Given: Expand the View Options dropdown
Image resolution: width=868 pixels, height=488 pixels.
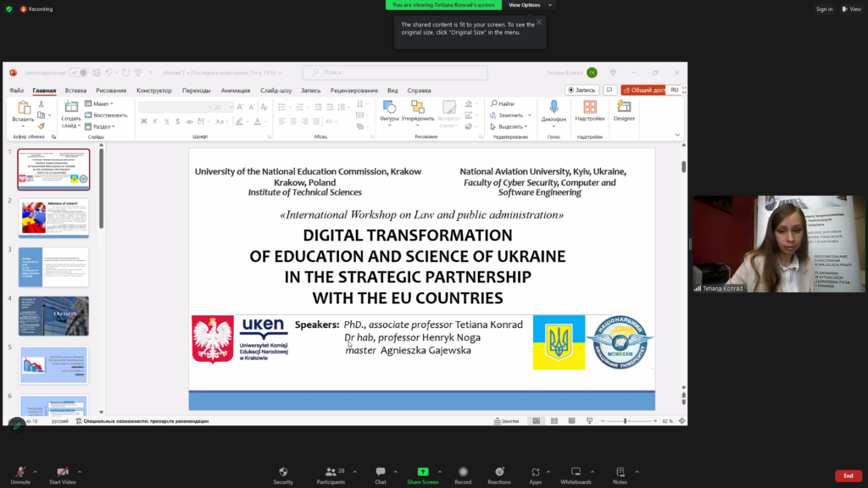Looking at the screenshot, I should tap(530, 5).
